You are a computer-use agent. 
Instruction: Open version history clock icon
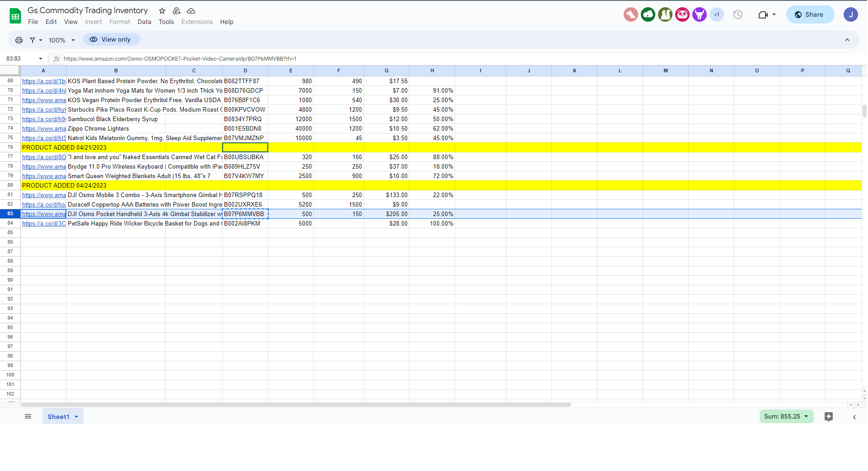[738, 15]
